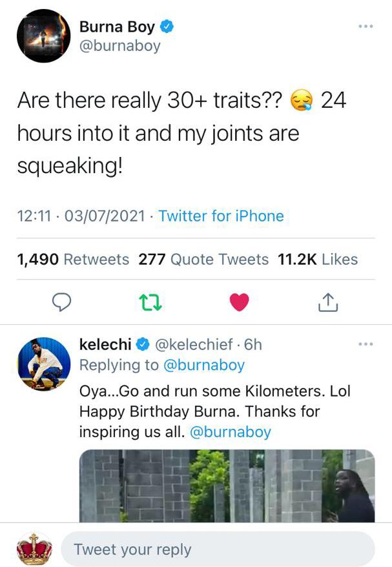Click the Tweet your reply field

(x=218, y=550)
